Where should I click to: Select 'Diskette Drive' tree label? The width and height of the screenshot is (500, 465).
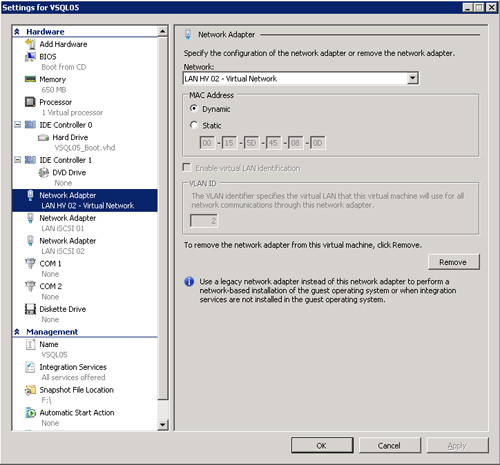click(63, 309)
